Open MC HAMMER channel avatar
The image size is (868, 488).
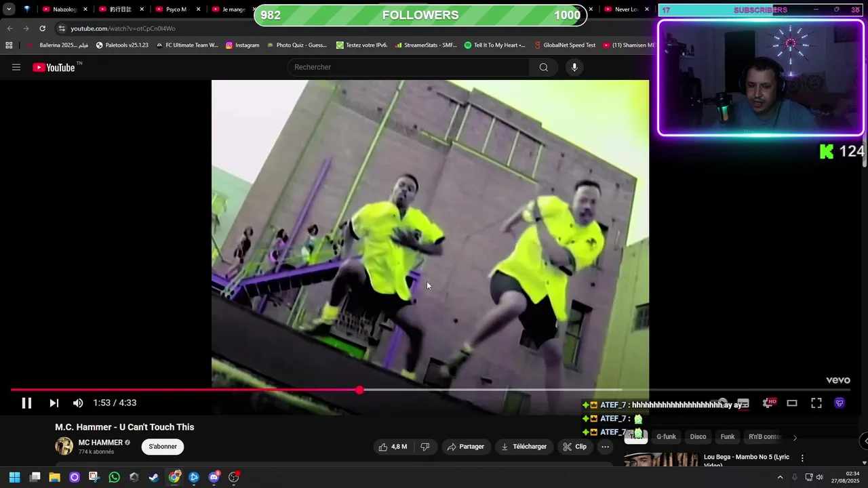point(64,446)
